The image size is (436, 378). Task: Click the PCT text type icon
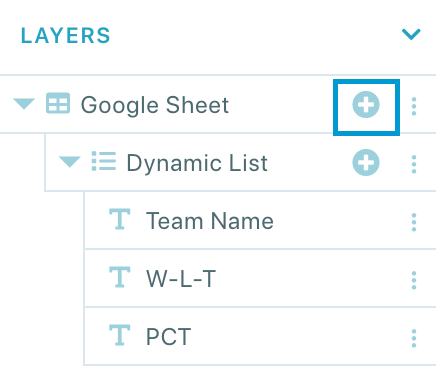(120, 335)
